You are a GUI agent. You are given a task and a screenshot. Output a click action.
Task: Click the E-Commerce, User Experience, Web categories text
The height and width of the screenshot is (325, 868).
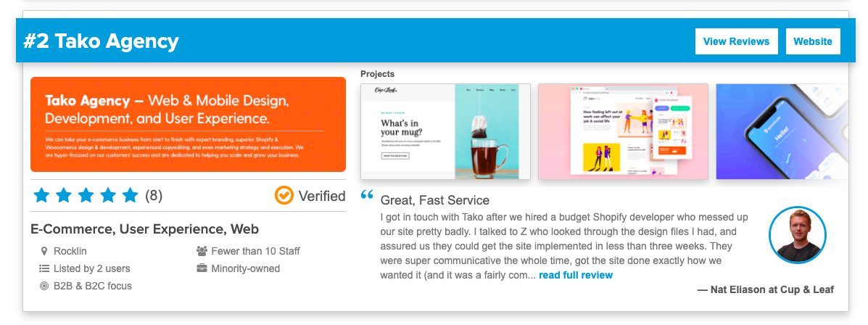145,229
